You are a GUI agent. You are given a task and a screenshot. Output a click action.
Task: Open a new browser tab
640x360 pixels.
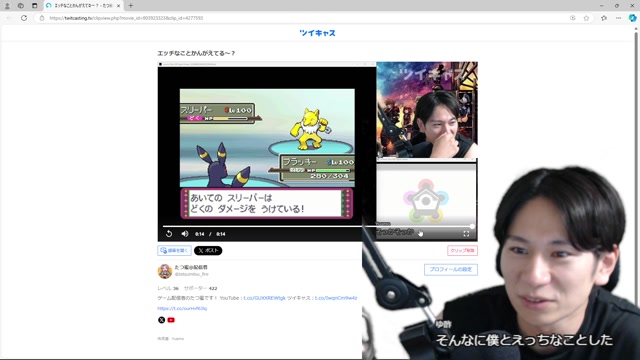131,6
